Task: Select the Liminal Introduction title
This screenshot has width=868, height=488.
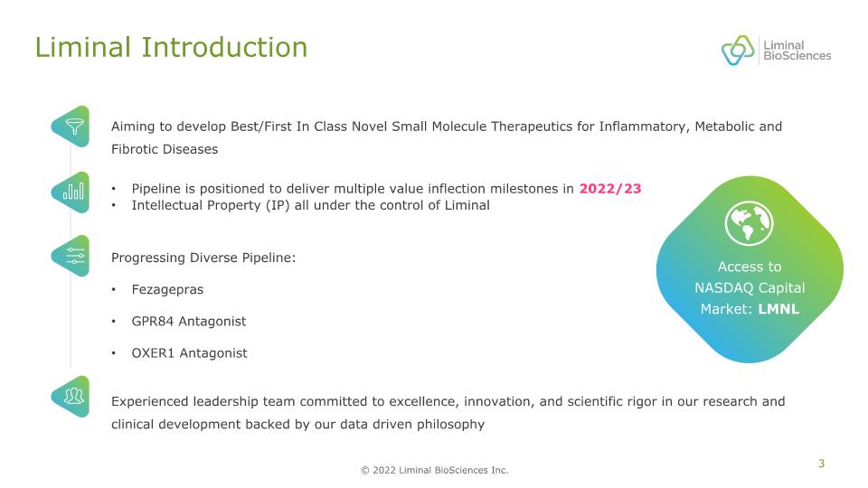Action: point(171,47)
